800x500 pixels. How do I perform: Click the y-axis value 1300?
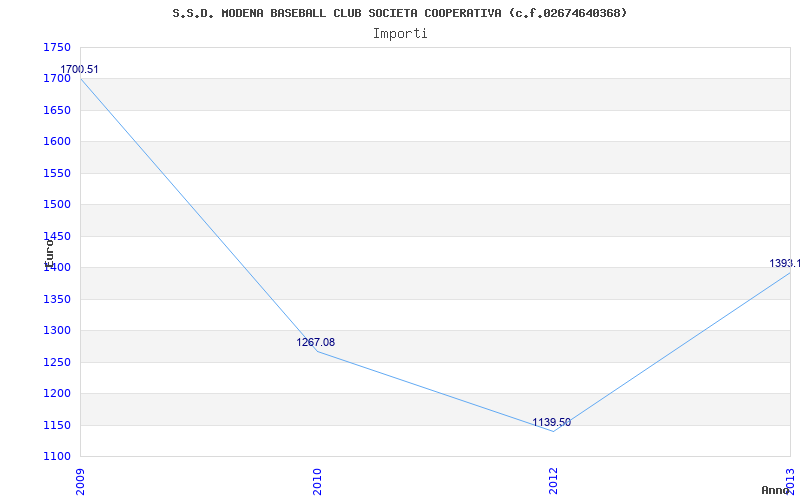point(57,331)
